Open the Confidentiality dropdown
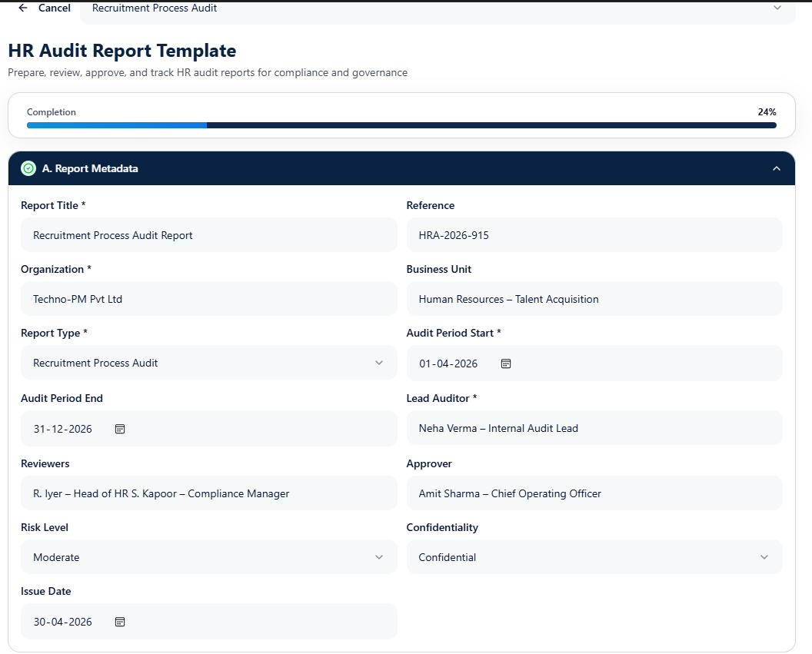Viewport: 812px width, 654px height. tap(594, 556)
